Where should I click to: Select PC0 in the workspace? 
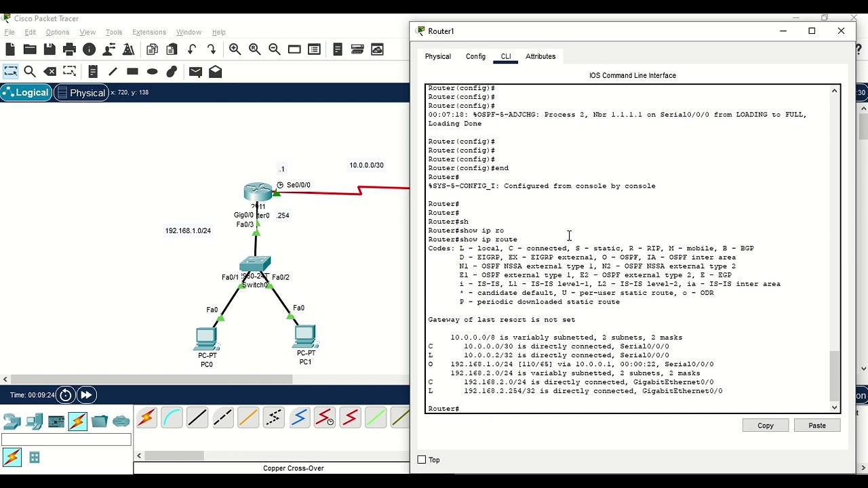tap(206, 338)
